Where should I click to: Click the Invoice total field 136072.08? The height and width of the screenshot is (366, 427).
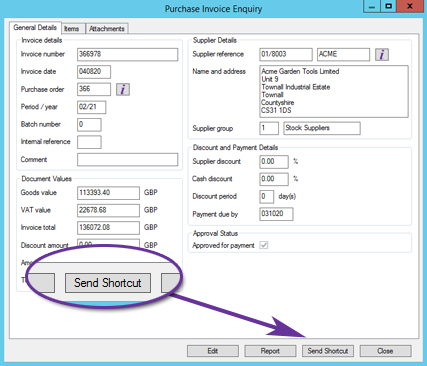pos(108,228)
